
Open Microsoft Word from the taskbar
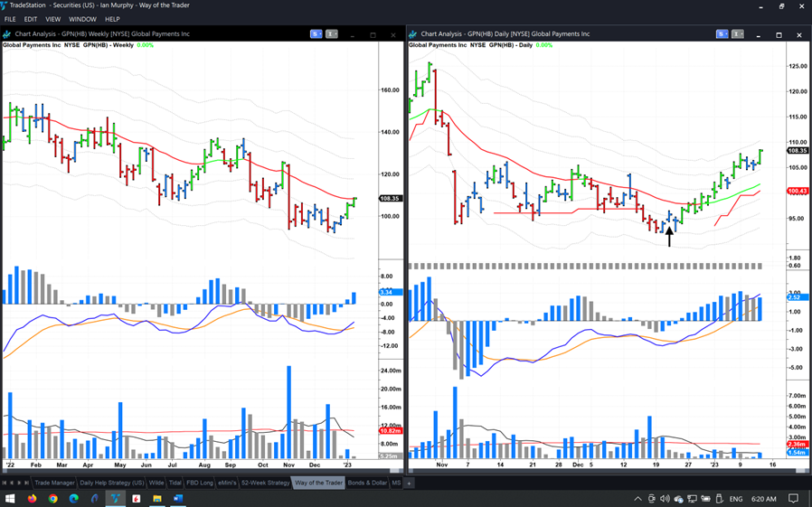click(177, 499)
